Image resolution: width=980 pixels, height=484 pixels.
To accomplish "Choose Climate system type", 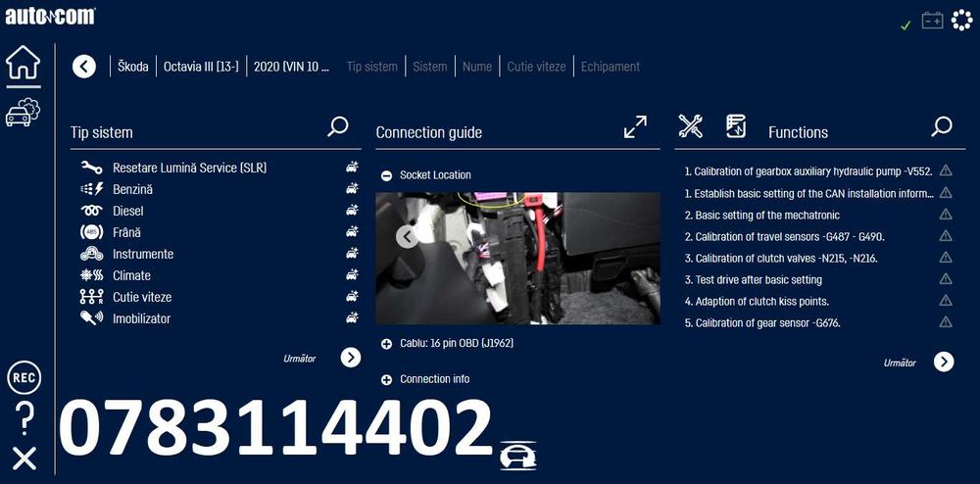I will point(132,274).
